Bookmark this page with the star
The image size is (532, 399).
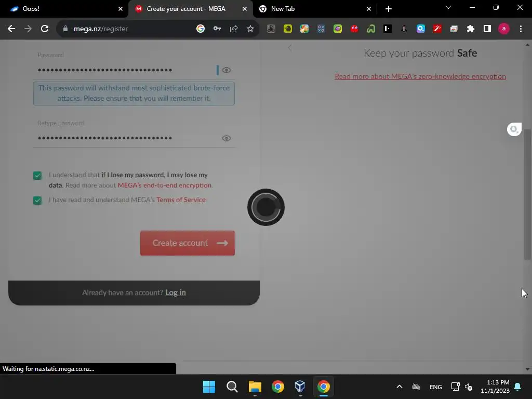[250, 29]
